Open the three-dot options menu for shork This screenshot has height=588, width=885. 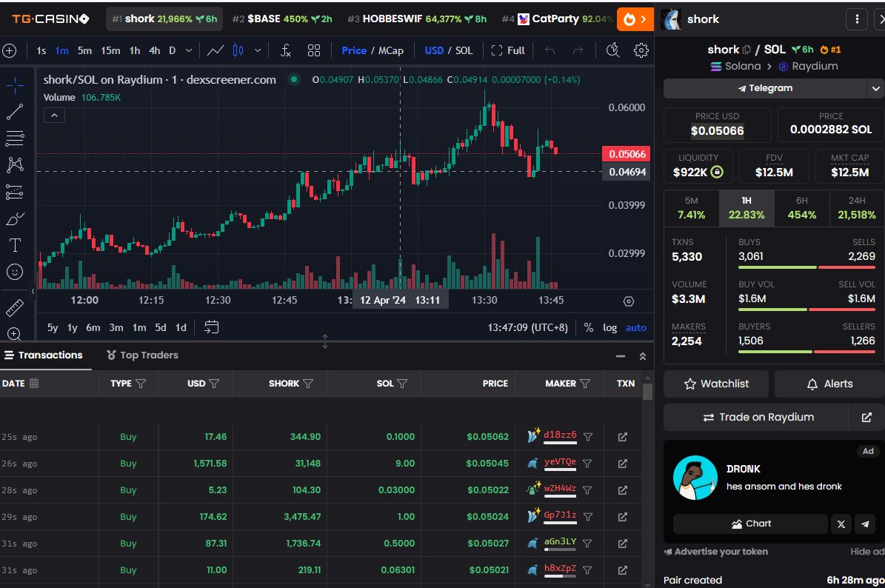[x=857, y=19]
